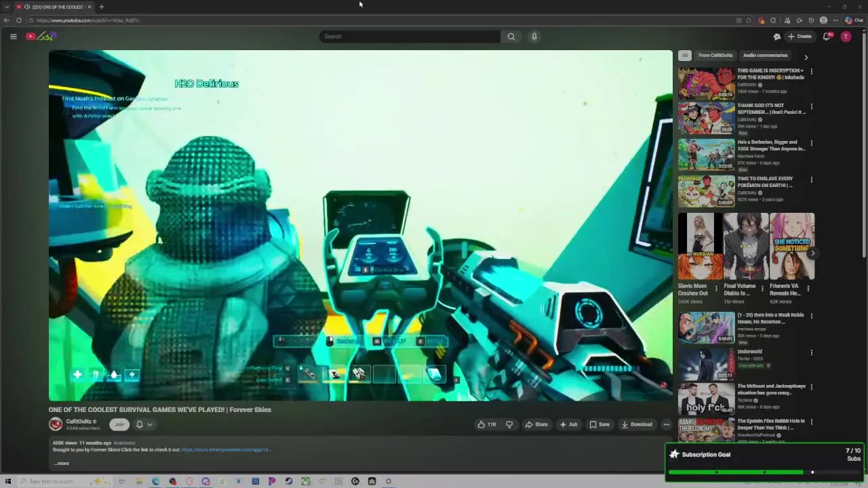The height and width of the screenshot is (488, 868).
Task: Click the video title text
Action: tap(159, 409)
